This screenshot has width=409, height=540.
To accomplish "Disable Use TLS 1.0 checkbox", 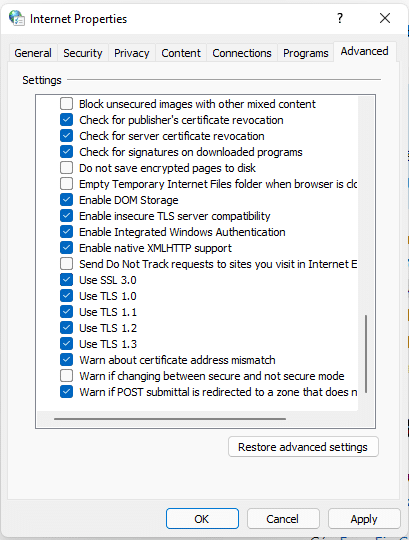I will pos(66,295).
